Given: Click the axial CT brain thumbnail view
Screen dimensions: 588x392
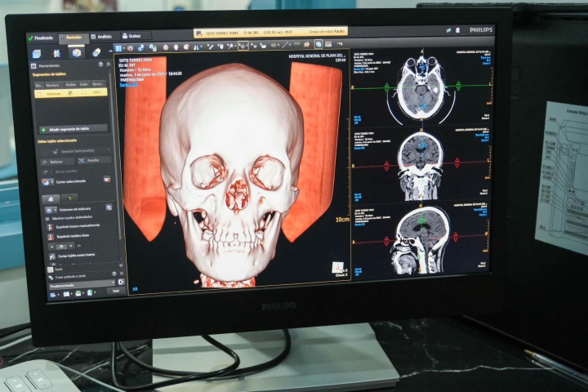Looking at the screenshot, I should tap(421, 87).
